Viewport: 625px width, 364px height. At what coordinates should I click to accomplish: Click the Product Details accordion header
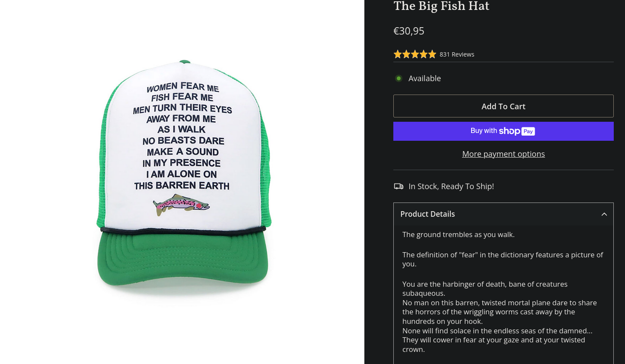(x=504, y=214)
